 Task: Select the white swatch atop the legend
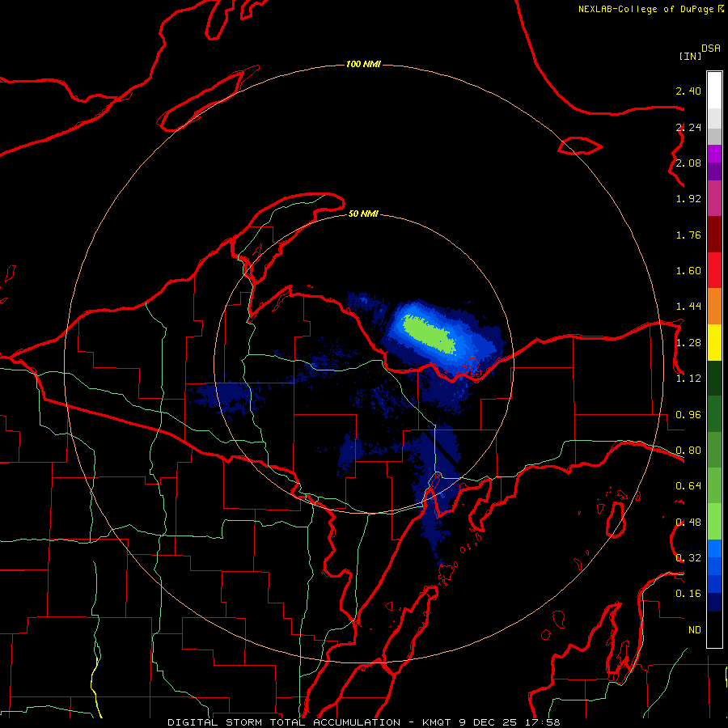(x=714, y=91)
